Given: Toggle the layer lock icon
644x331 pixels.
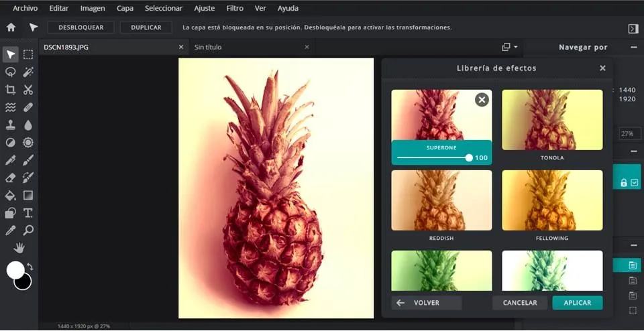Looking at the screenshot, I should (624, 183).
